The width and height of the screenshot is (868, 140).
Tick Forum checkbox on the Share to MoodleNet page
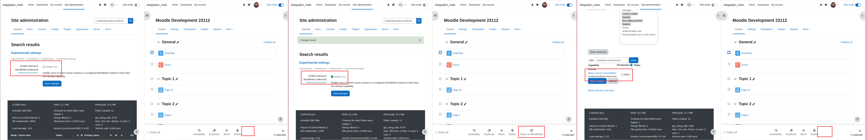[x=440, y=64]
